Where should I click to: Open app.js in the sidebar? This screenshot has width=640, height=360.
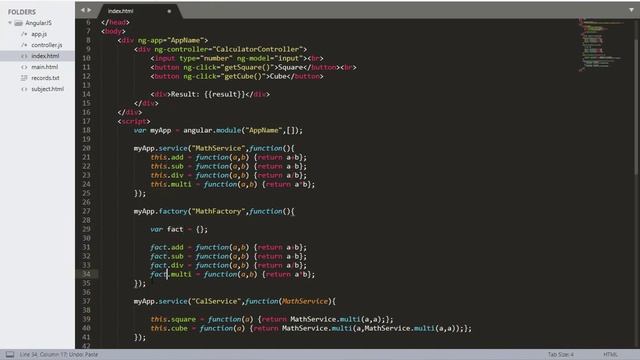coord(39,34)
